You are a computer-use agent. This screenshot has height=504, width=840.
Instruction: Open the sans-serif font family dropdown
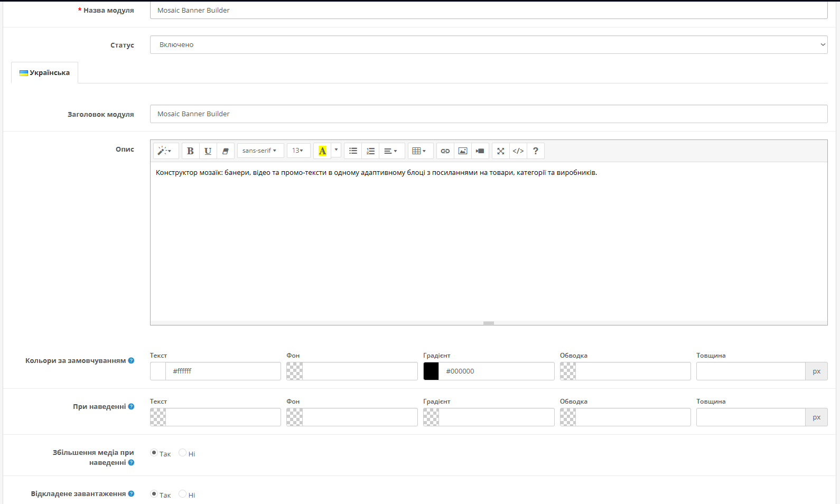(x=260, y=151)
